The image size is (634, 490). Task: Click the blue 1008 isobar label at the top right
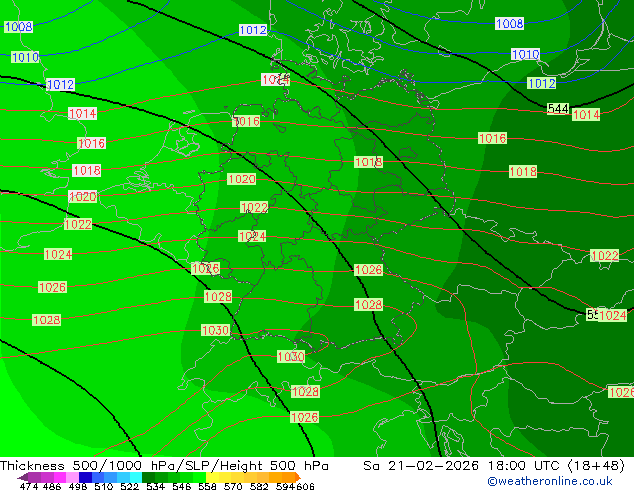[509, 23]
